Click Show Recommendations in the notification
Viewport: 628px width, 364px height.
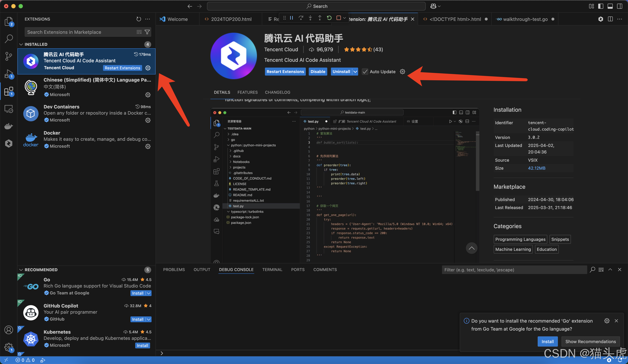(x=590, y=342)
